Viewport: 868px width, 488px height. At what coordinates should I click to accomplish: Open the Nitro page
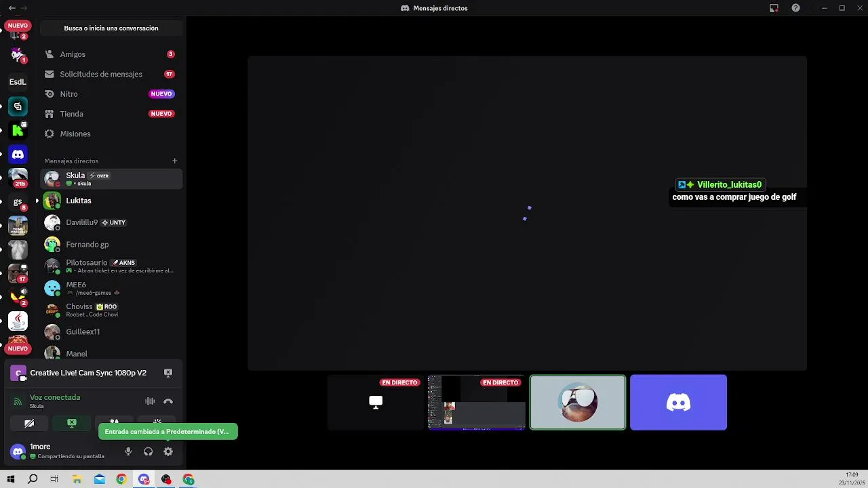click(x=111, y=94)
